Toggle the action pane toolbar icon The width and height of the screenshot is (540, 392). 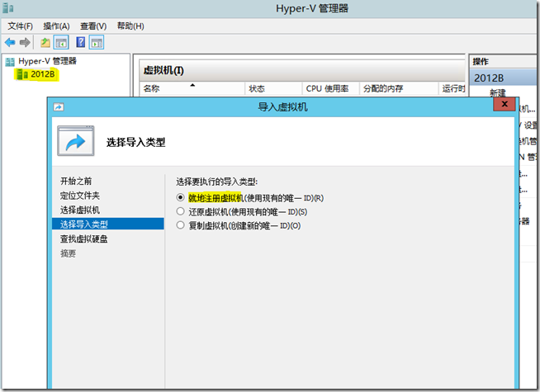(x=97, y=43)
